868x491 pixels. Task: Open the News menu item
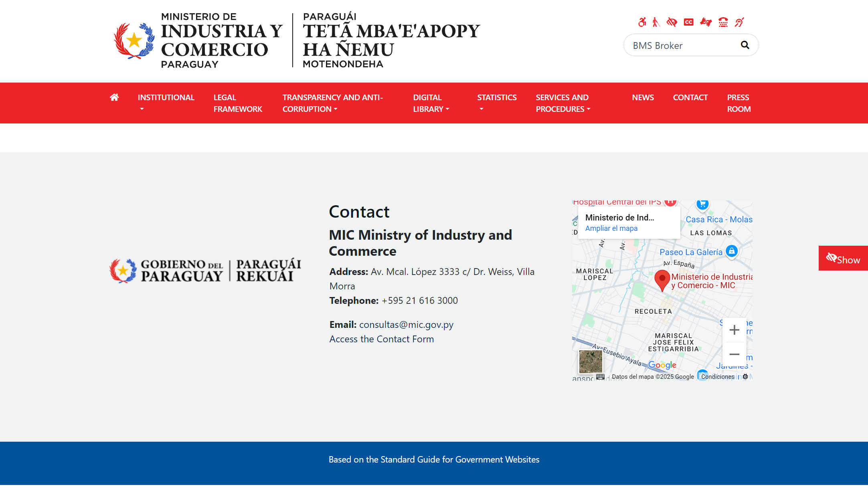pyautogui.click(x=643, y=97)
